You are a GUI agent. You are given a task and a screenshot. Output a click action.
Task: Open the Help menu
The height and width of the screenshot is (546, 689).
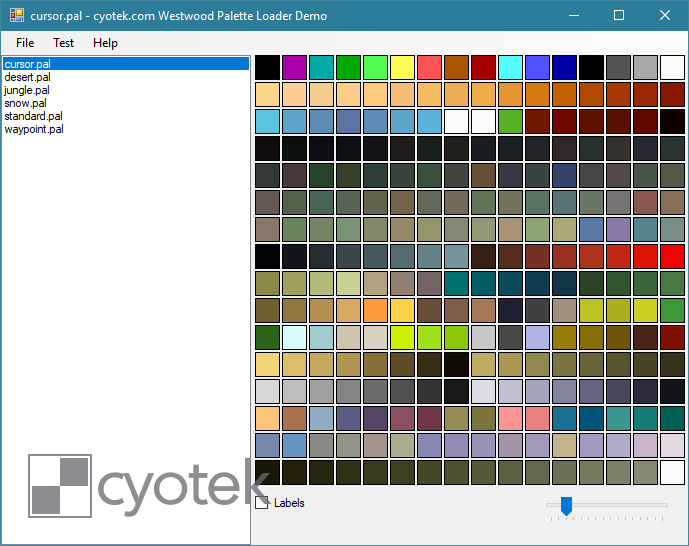coord(105,43)
